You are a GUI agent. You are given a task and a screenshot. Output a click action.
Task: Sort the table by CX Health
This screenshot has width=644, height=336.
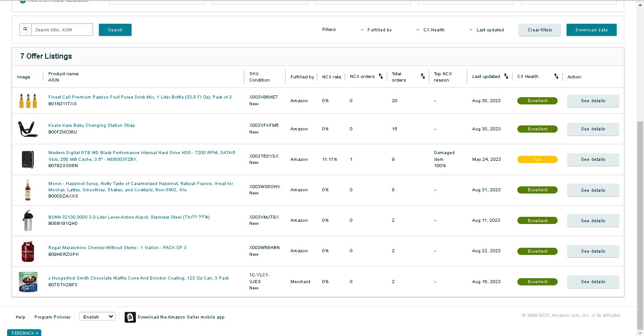556,77
